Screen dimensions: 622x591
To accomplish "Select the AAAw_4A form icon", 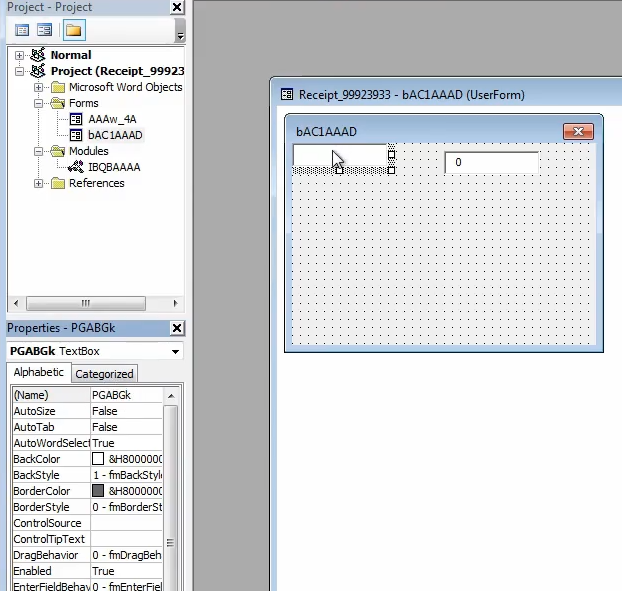I will (x=76, y=119).
